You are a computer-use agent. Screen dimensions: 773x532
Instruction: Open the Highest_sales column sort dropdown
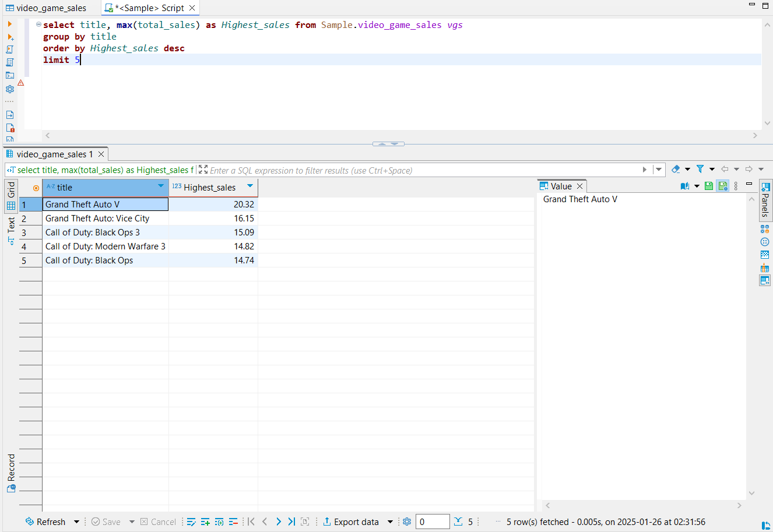tap(250, 186)
